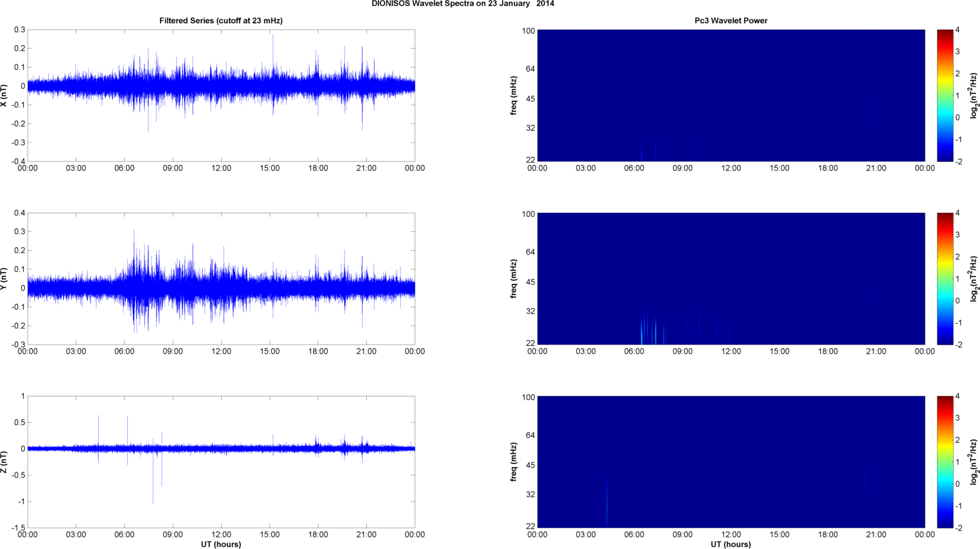Viewport: 980px width, 549px height.
Task: Select the "12:00" tick under the X time series
Action: pyautogui.click(x=221, y=168)
